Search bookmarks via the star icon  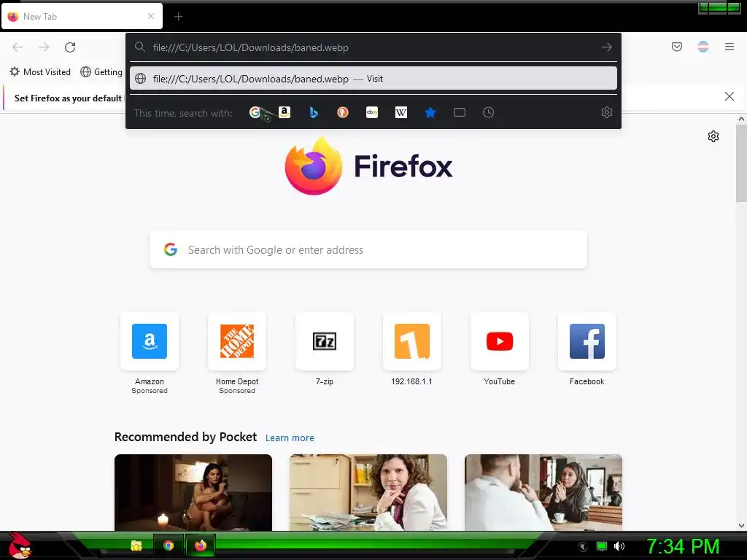pos(430,112)
